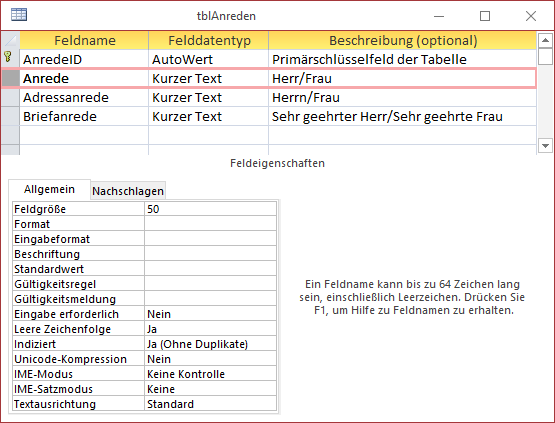Click the scroll down arrow of the field list
This screenshot has height=423, width=555.
(545, 145)
